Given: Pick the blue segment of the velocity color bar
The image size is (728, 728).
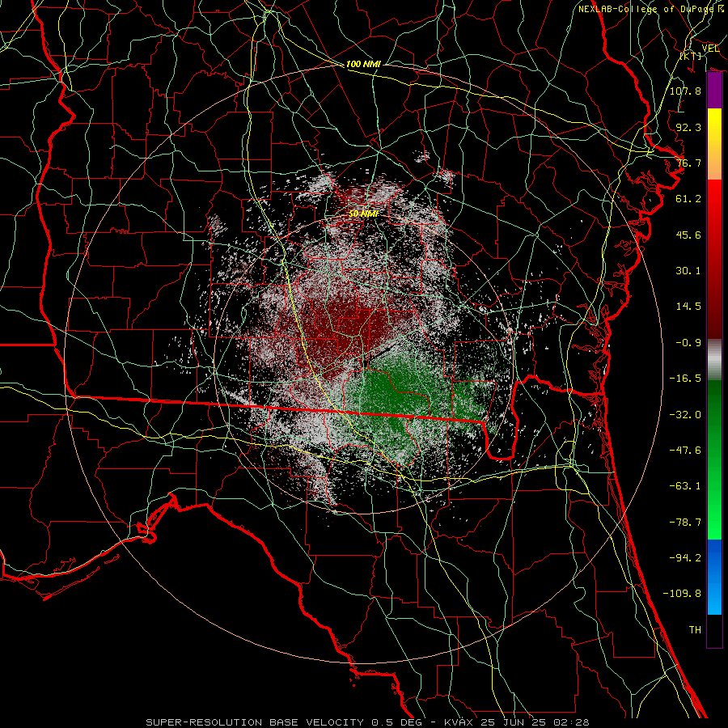Looking at the screenshot, I should coord(714,577).
